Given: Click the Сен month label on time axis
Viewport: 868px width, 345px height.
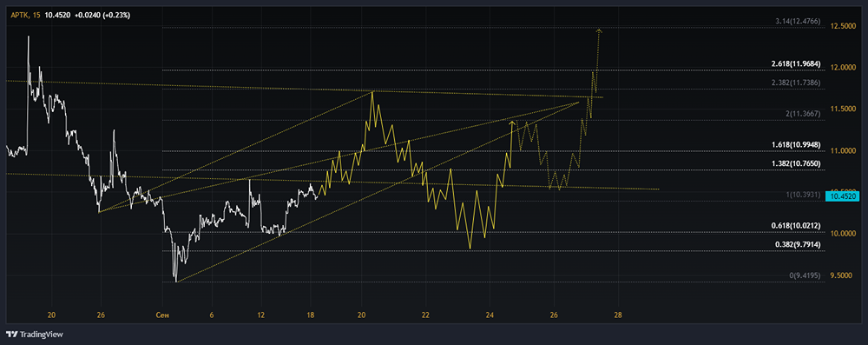Looking at the screenshot, I should (x=163, y=315).
